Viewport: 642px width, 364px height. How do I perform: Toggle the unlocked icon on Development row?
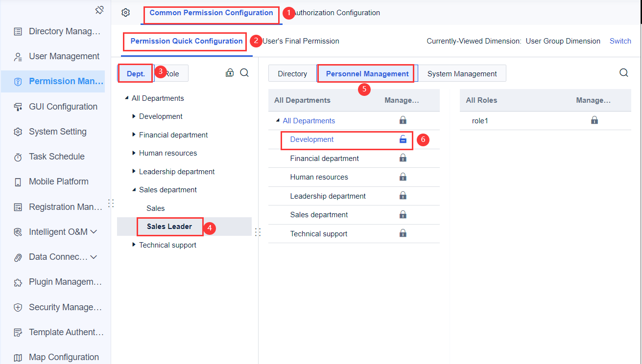pyautogui.click(x=403, y=139)
